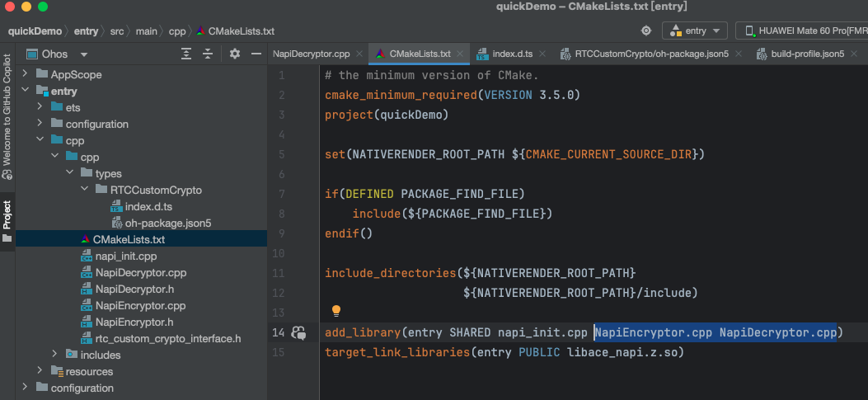Click cpp in the breadcrumb path
Viewport: 868px width, 400px height.
(177, 31)
